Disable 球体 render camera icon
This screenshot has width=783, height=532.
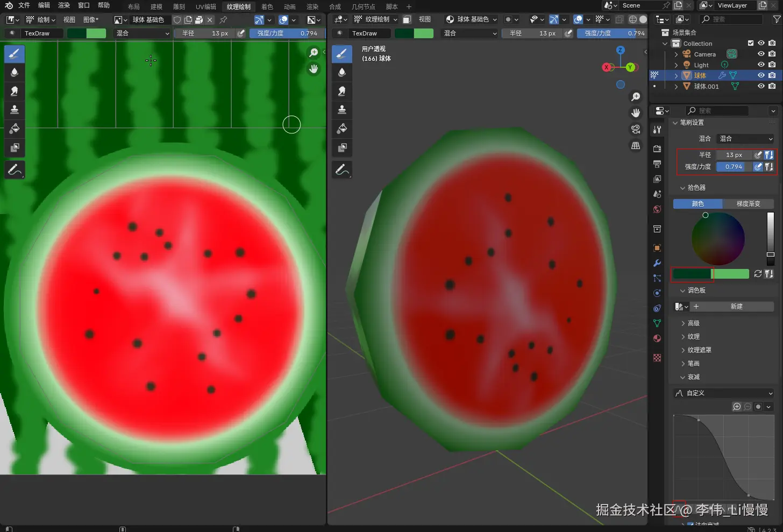[x=772, y=75]
